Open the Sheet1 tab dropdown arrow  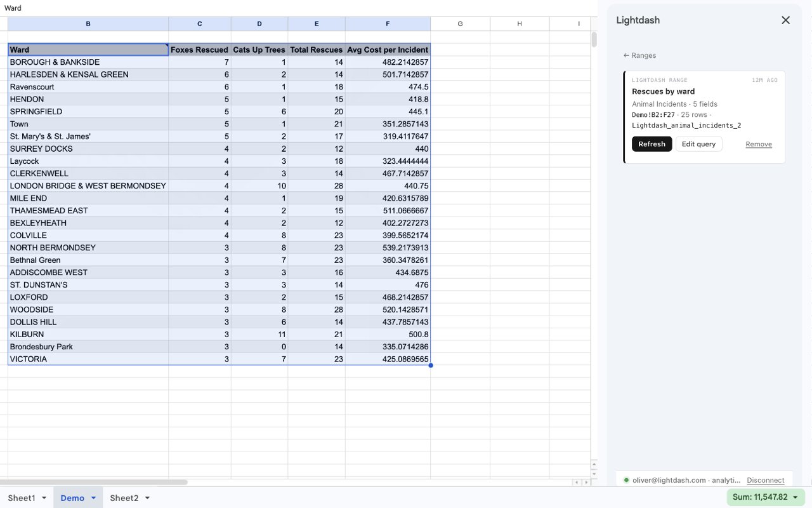[x=44, y=498]
